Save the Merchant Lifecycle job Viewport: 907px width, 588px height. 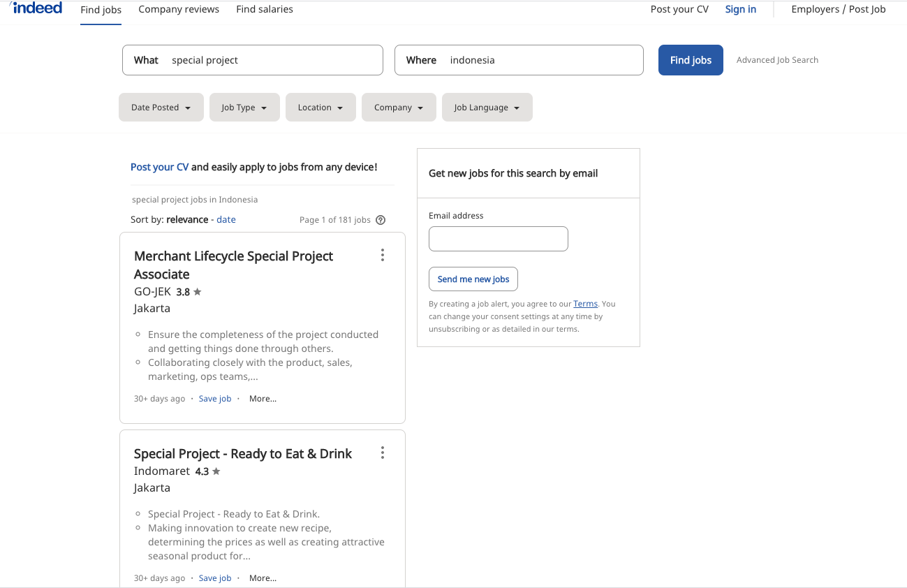[x=215, y=399]
